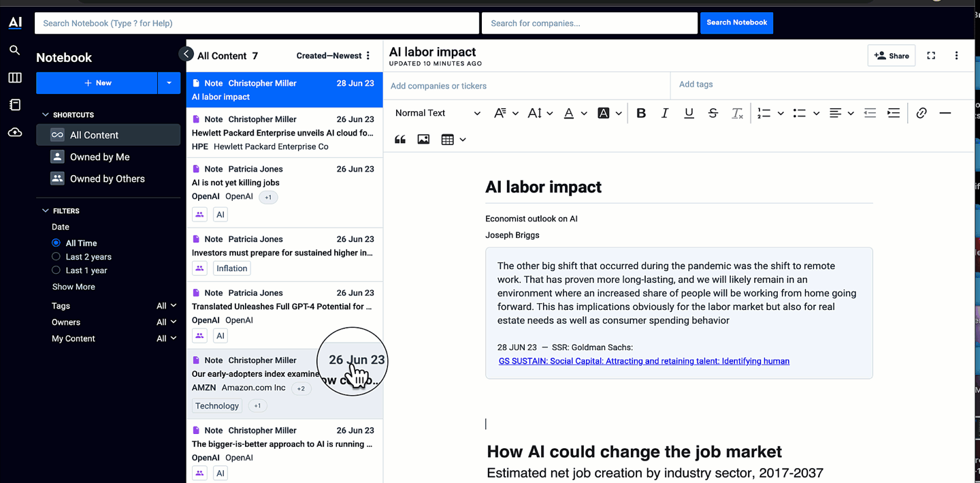Open note The bigger-is-better approach to AI
Viewport: 980px width, 483px height.
(x=284, y=451)
